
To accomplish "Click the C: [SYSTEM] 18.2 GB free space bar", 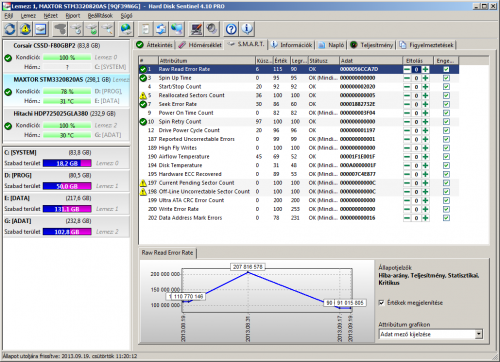I will 67,163.
